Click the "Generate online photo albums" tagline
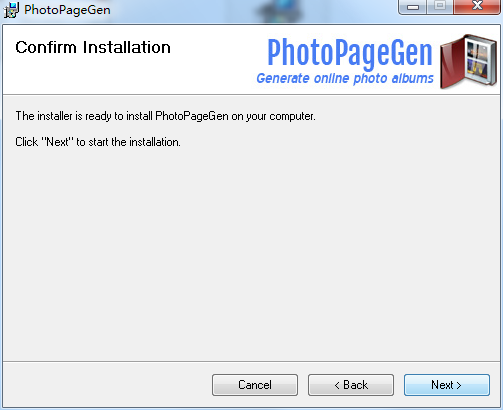 (345, 78)
